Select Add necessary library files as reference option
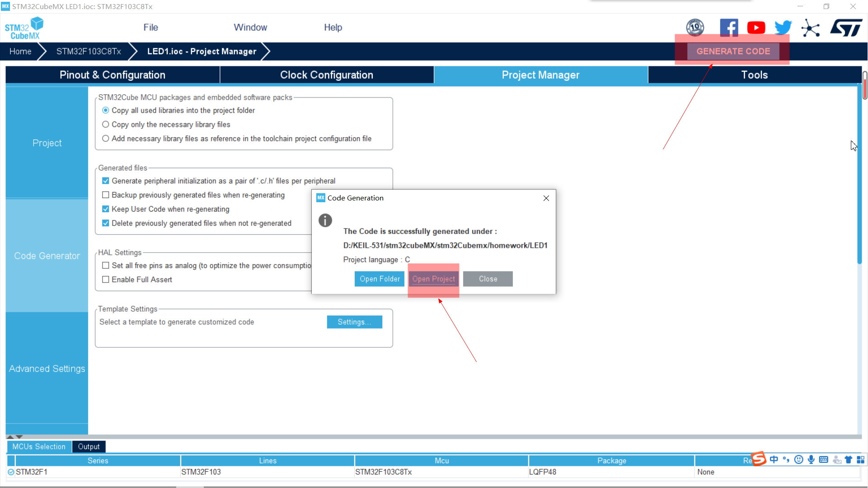 tap(105, 139)
